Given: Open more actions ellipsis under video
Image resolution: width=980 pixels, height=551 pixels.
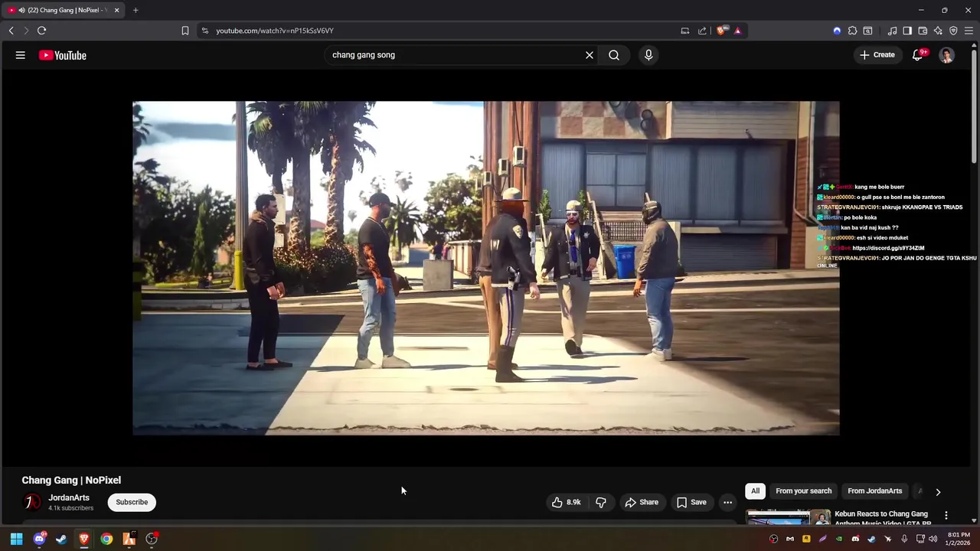Looking at the screenshot, I should 727,502.
